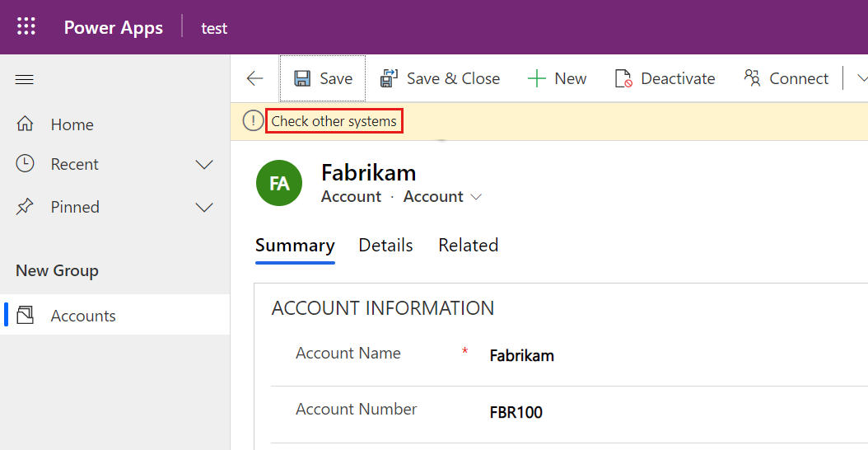868x450 pixels.
Task: Deactivate the Fabrikam account
Action: tap(665, 78)
